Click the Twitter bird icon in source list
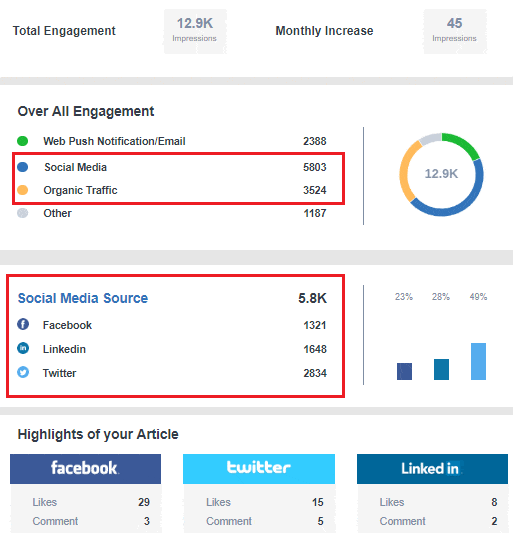The image size is (513, 533). [x=23, y=372]
